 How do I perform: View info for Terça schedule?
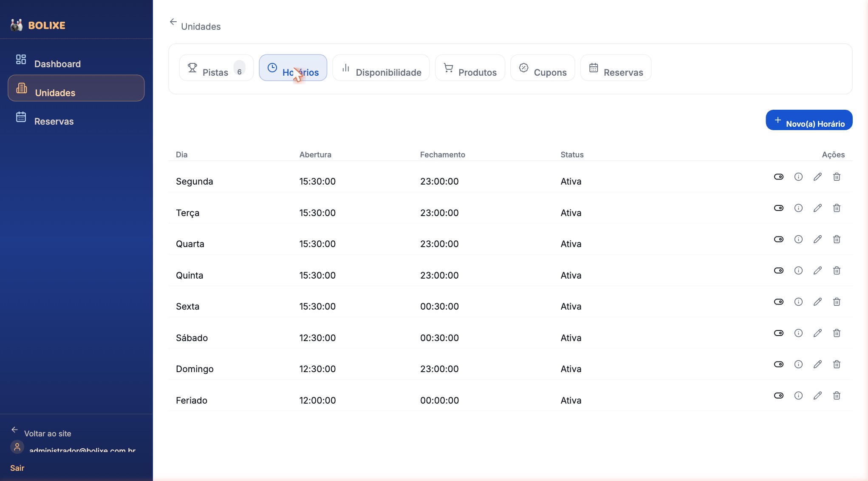[798, 208]
